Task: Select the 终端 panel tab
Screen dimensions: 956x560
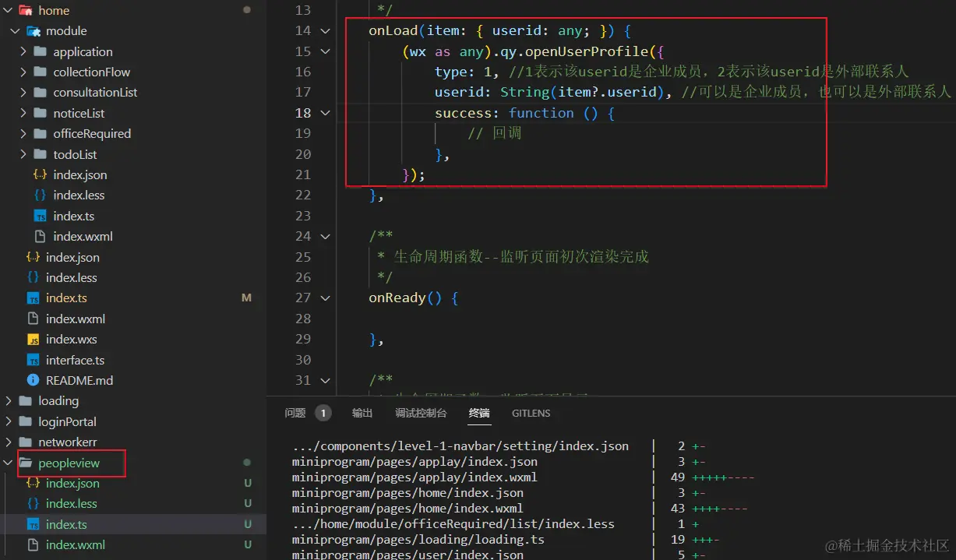Action: [x=479, y=414]
